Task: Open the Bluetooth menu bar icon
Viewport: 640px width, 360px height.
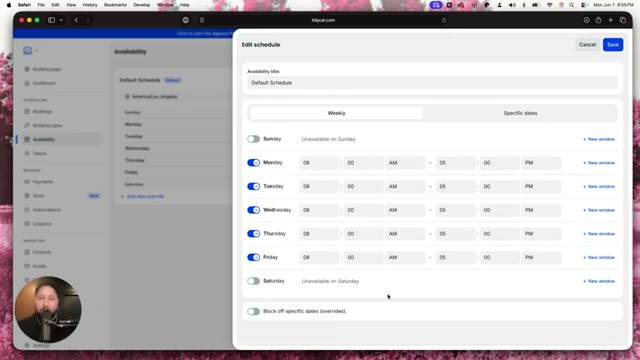Action: pyautogui.click(x=524, y=5)
